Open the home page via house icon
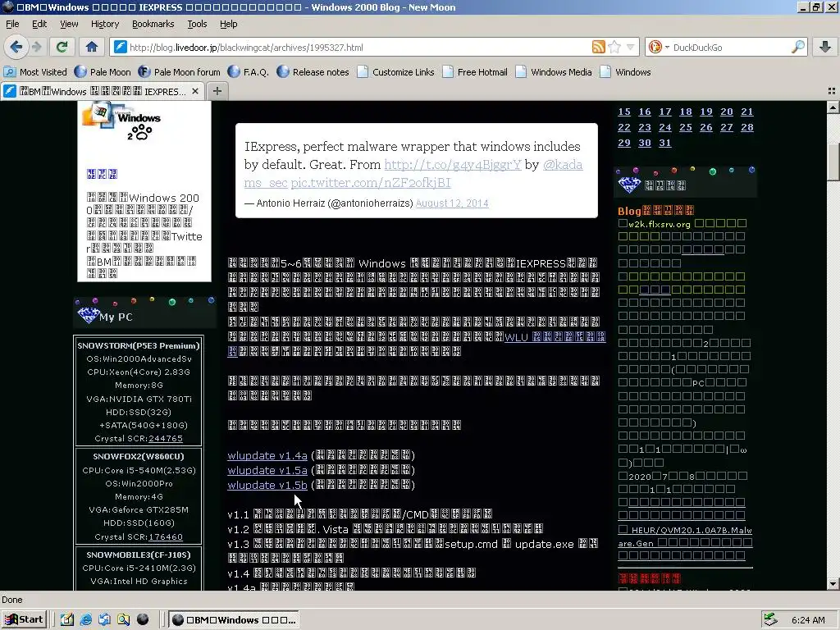Viewport: 840px width, 630px height. [x=92, y=47]
